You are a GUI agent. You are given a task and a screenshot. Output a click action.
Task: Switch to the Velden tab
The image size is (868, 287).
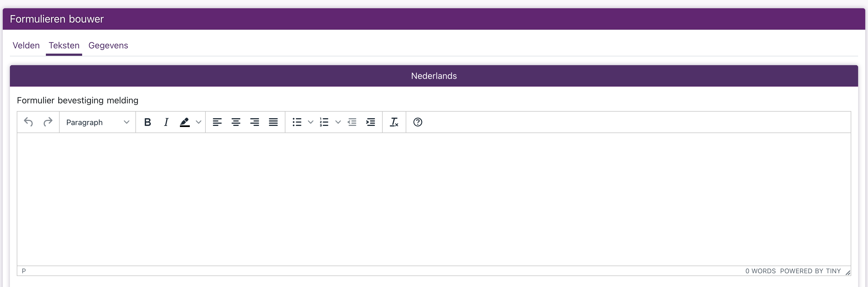(26, 46)
